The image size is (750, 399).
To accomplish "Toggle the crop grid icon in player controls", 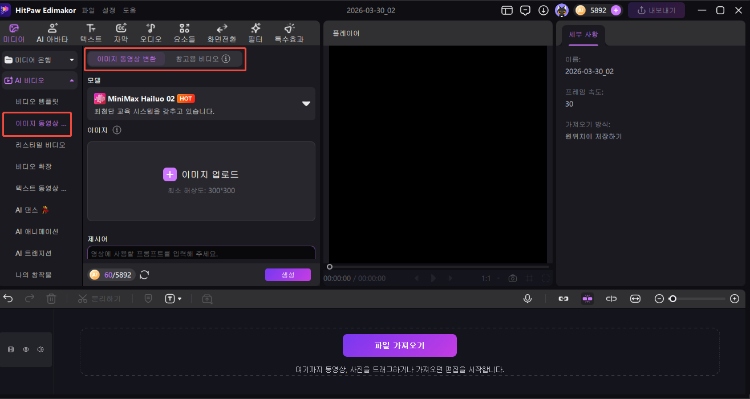I will tap(529, 278).
